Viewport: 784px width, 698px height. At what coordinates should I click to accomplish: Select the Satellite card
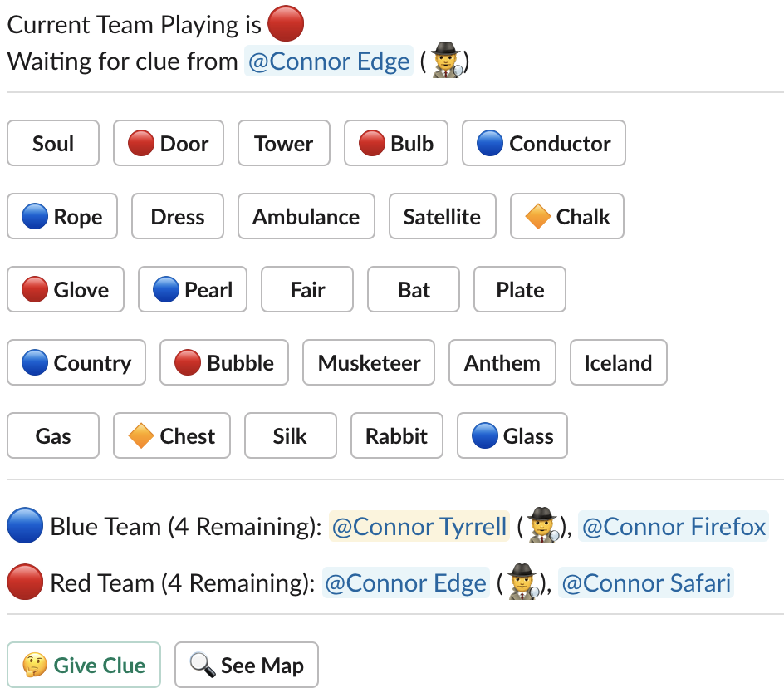[x=442, y=216]
